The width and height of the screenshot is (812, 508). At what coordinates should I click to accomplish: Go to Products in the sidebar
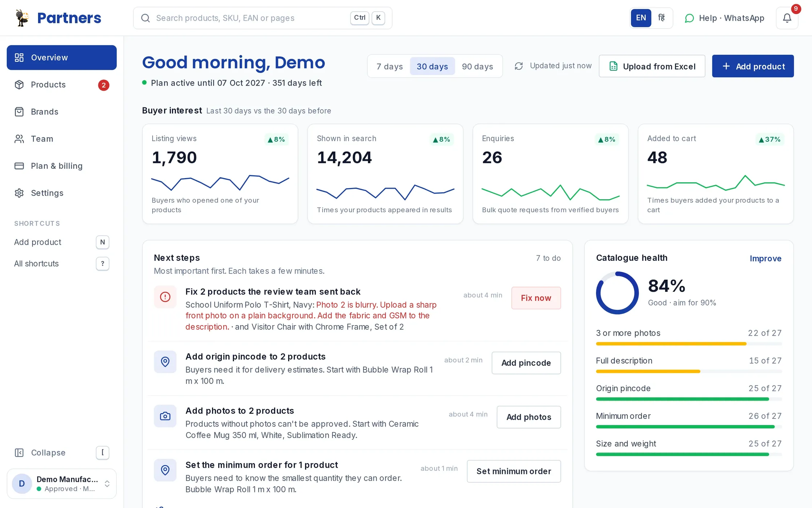[62, 85]
